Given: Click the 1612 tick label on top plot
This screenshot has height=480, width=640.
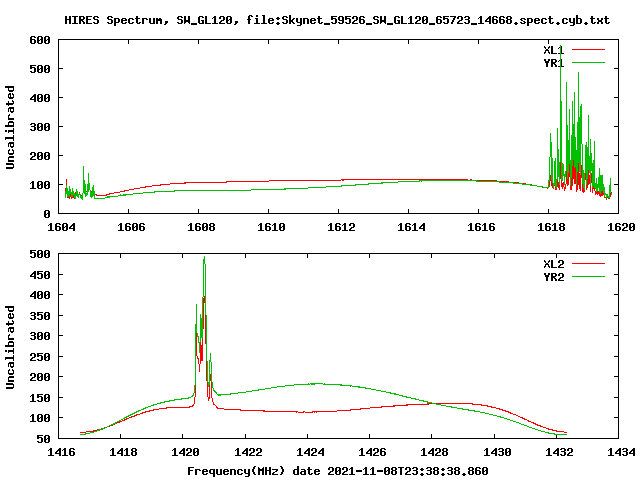Looking at the screenshot, I should click(x=341, y=227).
